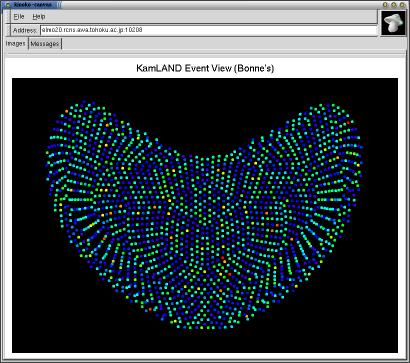
Task: Focus the Address input field
Action: tap(209, 30)
